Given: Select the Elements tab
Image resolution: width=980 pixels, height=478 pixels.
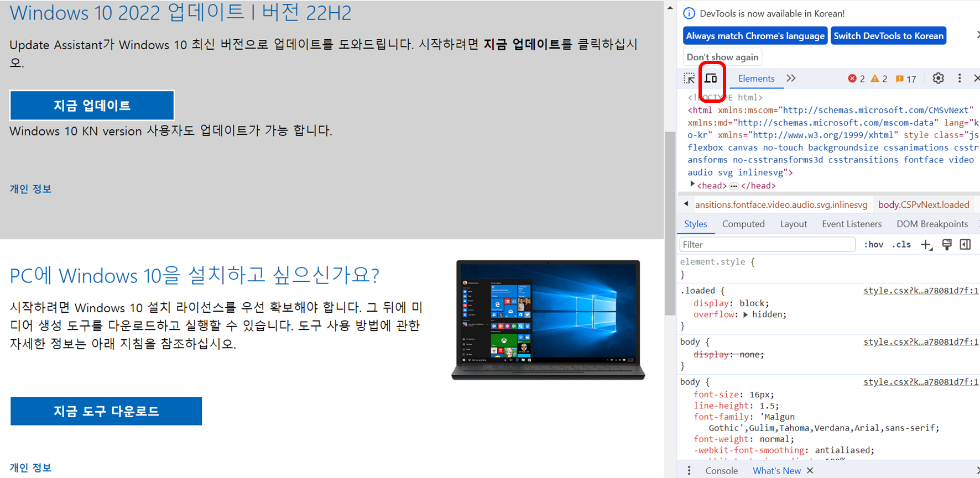Looking at the screenshot, I should tap(756, 78).
